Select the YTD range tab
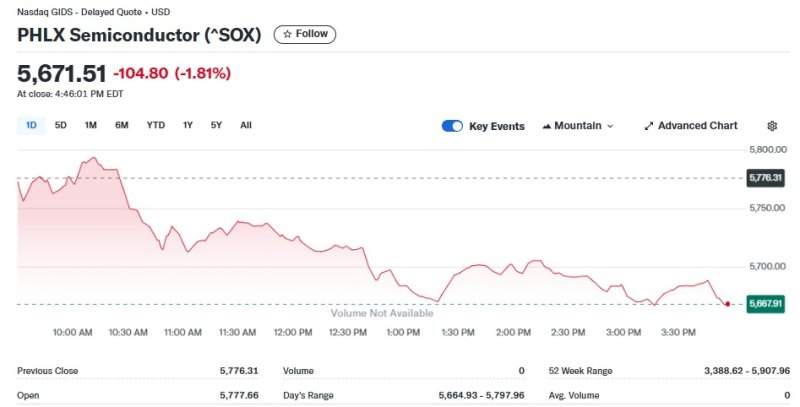This screenshot has height=407, width=800. coord(156,125)
